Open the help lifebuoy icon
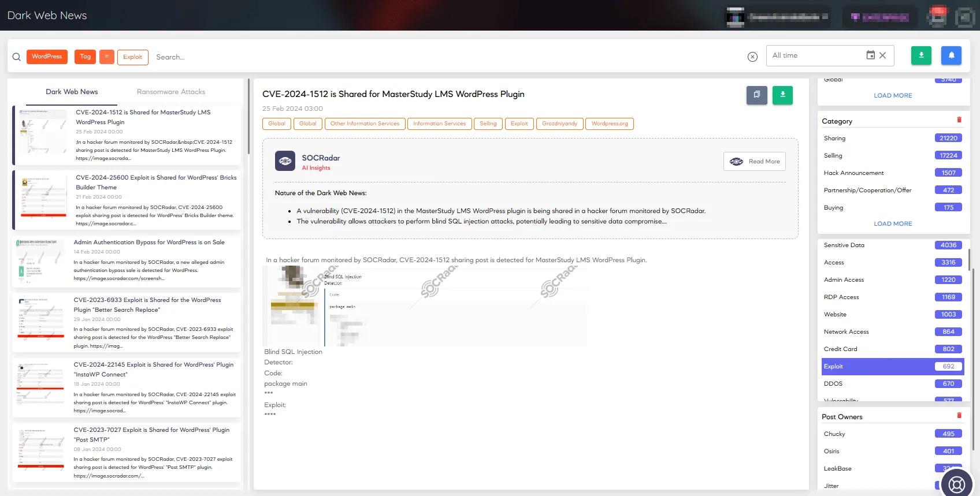This screenshot has height=496, width=980. pos(957,484)
